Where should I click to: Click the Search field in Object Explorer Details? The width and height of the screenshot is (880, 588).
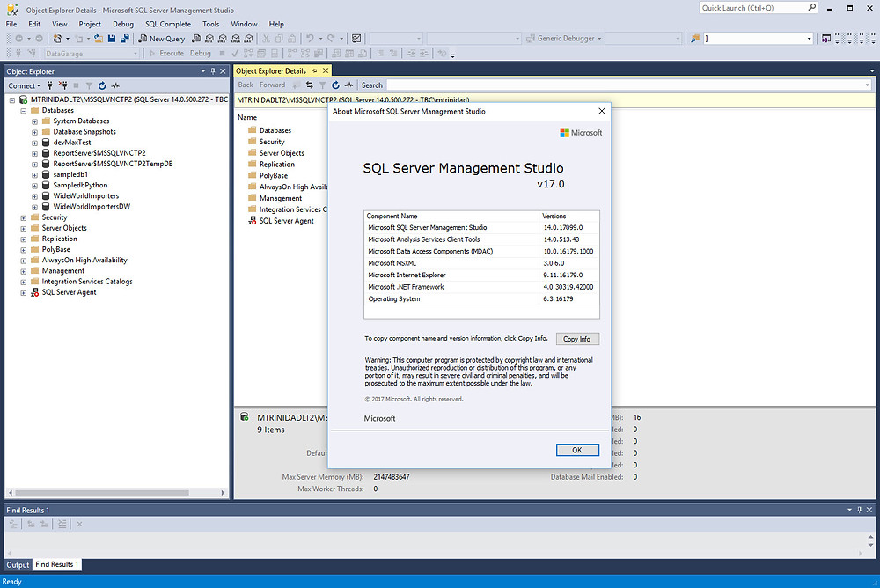pos(628,85)
